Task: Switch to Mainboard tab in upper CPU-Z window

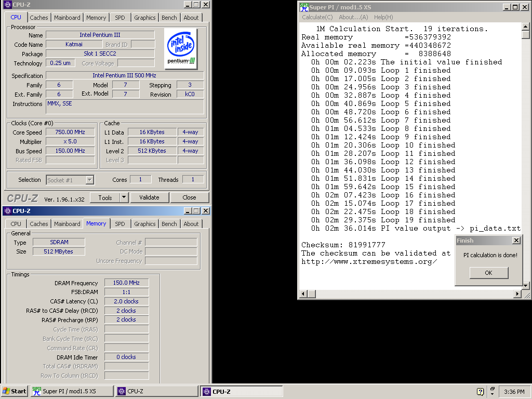Action: [x=67, y=18]
